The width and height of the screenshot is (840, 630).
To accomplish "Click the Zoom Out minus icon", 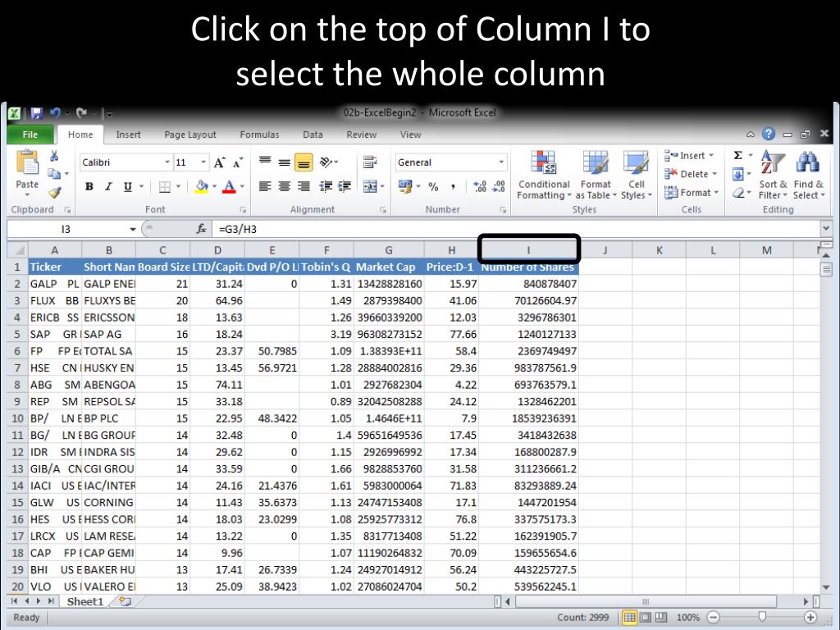I will pos(714,618).
